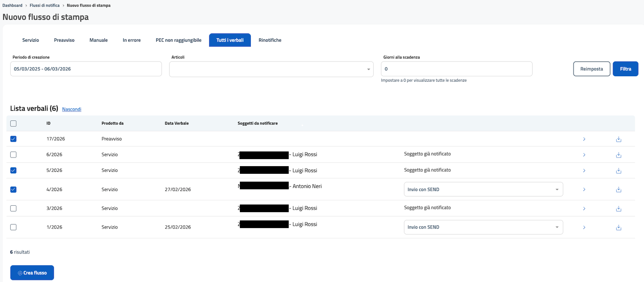Image resolution: width=644 pixels, height=282 pixels.
Task: Click the Periodo di creazione date field
Action: coord(86,69)
